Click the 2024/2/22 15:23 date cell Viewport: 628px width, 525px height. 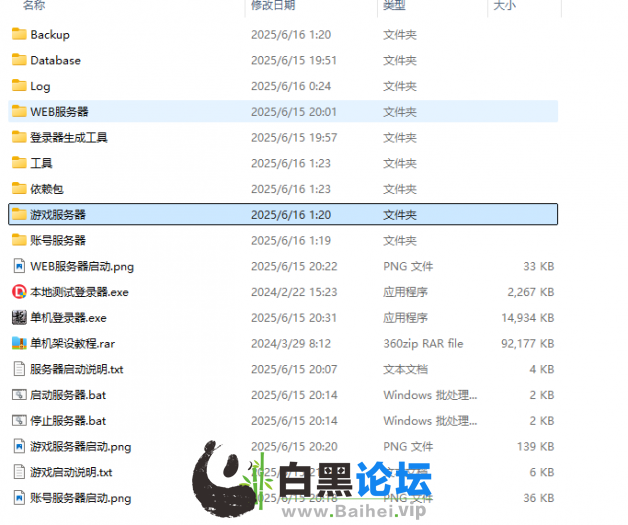tap(294, 292)
